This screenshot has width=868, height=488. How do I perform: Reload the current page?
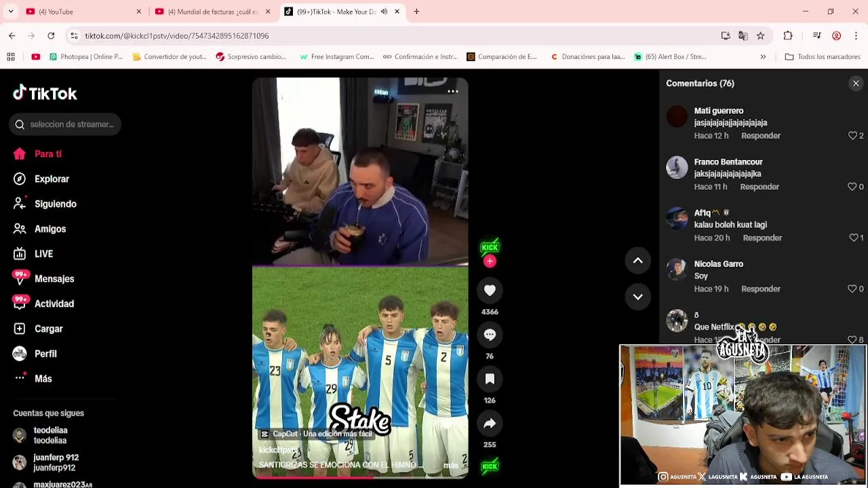point(51,36)
